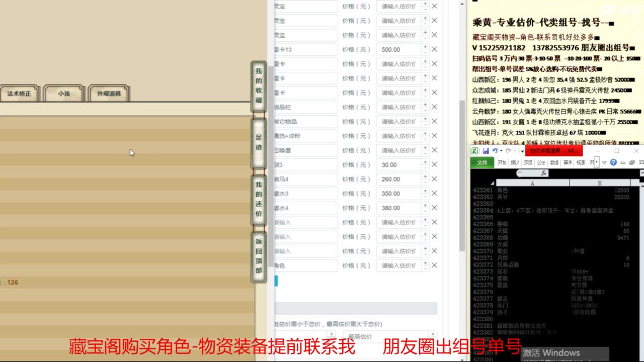The width and height of the screenshot is (644, 362).
Task: Open Excel Help question mark icon
Action: click(x=613, y=162)
